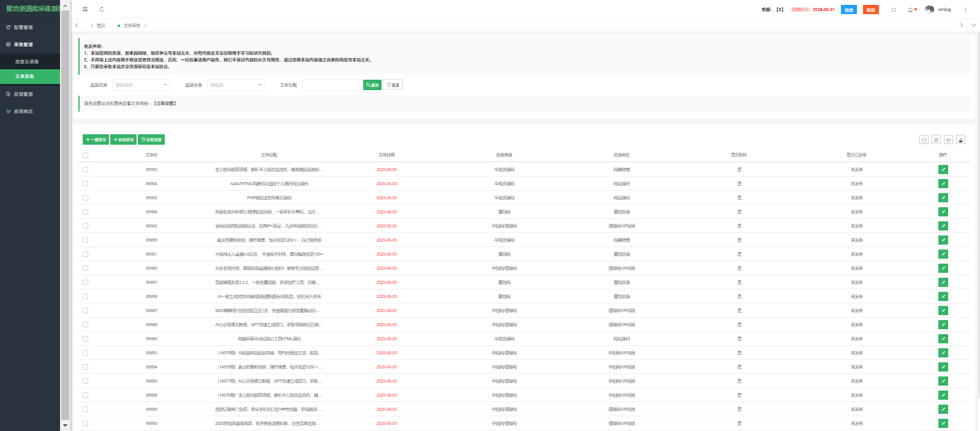
Task: Click the 【立即设置】 link
Action: pyautogui.click(x=165, y=104)
